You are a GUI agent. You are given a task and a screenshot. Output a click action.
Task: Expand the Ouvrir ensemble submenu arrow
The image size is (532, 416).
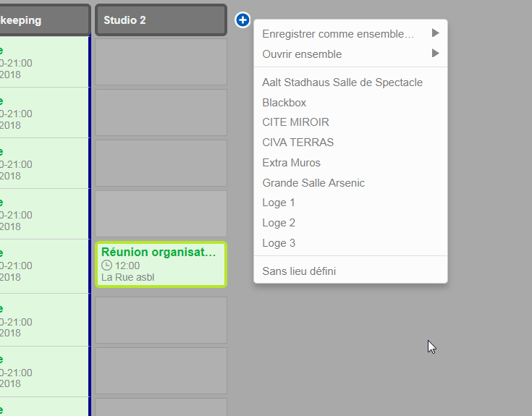(x=435, y=54)
